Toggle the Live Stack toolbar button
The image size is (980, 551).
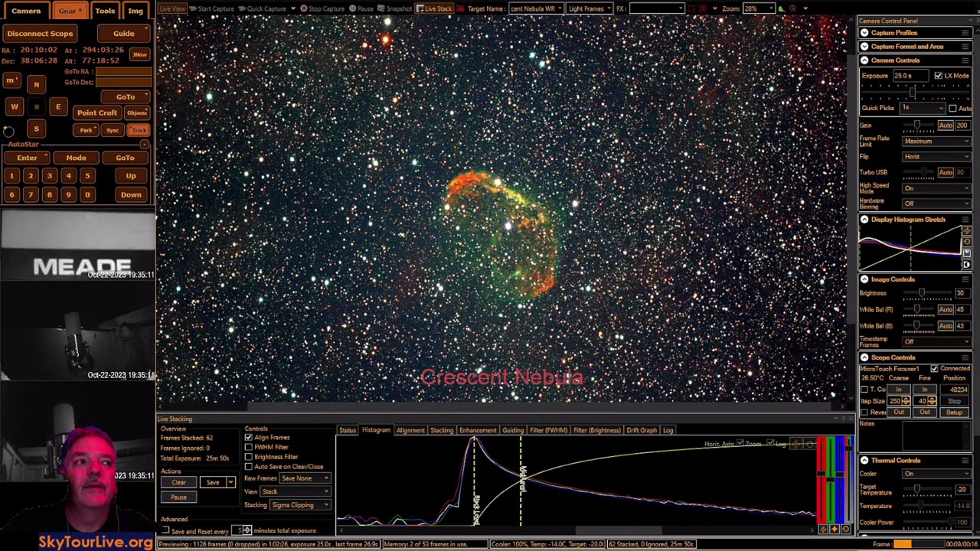tap(435, 8)
